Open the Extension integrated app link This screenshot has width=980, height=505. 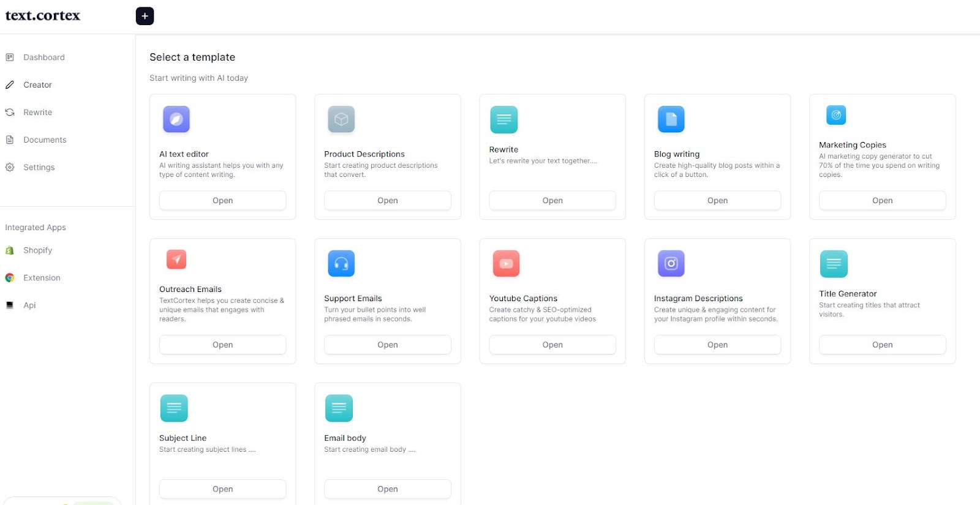click(x=42, y=278)
